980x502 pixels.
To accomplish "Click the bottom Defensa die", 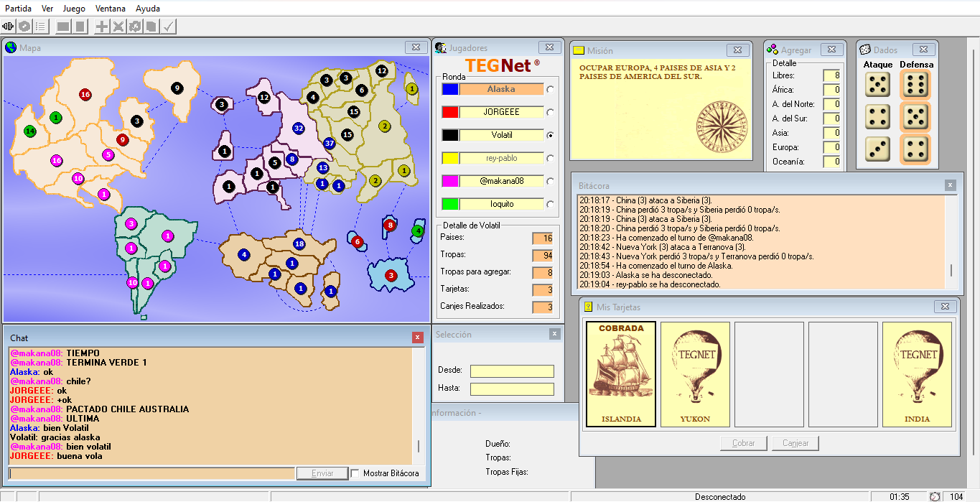I will 915,149.
